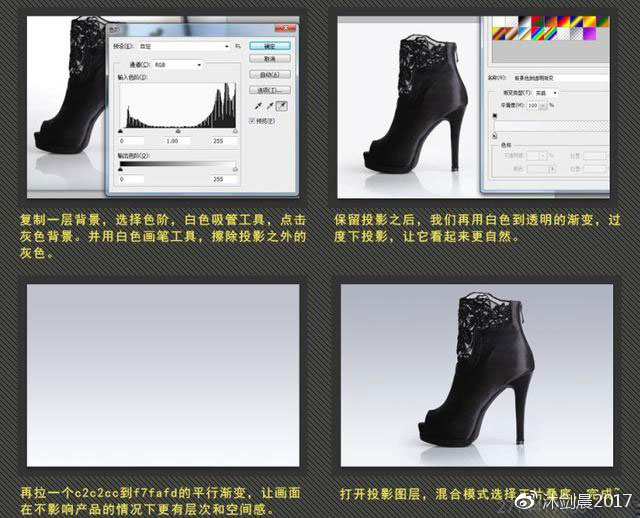The height and width of the screenshot is (518, 640).
Task: Select the black point eyedropper in Levels
Action: tap(258, 106)
